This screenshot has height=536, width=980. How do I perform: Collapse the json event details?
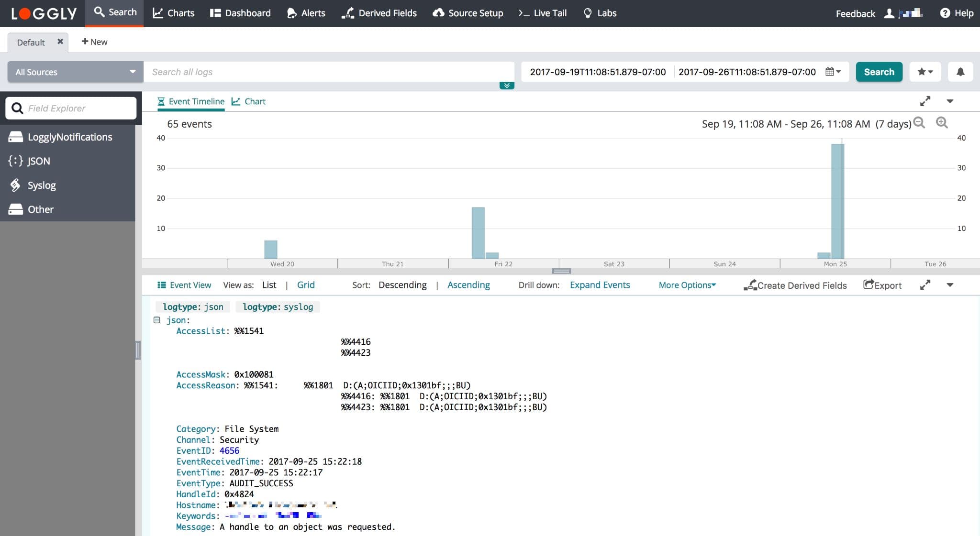pyautogui.click(x=157, y=319)
